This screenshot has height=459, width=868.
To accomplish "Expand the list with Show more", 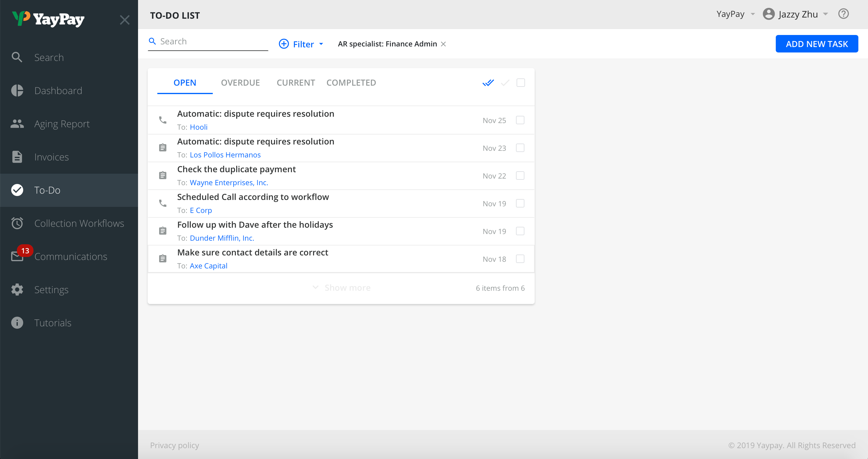I will pos(341,288).
